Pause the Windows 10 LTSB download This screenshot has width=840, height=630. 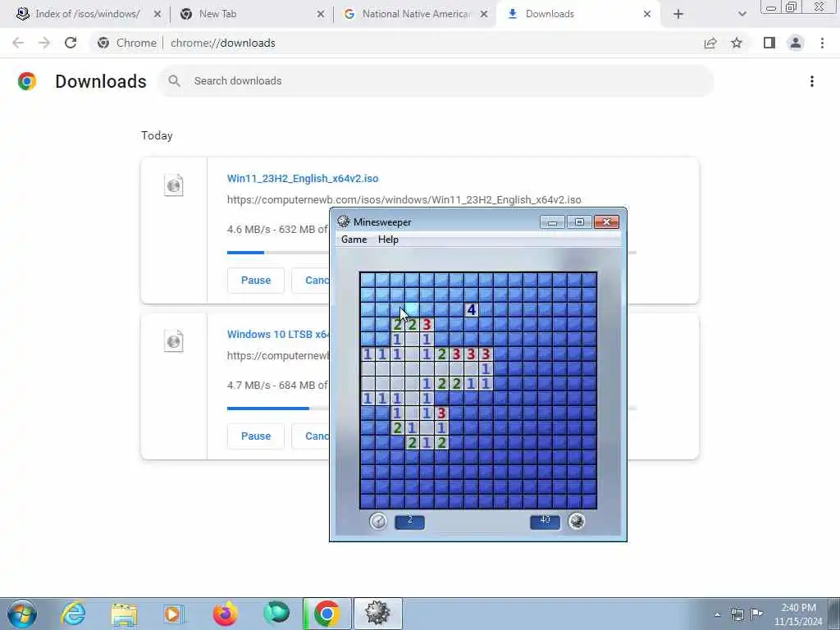pos(256,436)
